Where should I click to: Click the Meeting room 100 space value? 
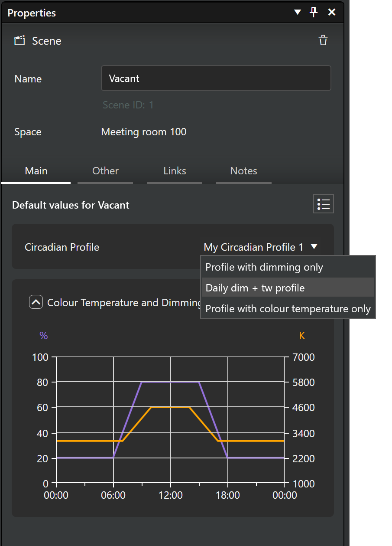pos(144,132)
